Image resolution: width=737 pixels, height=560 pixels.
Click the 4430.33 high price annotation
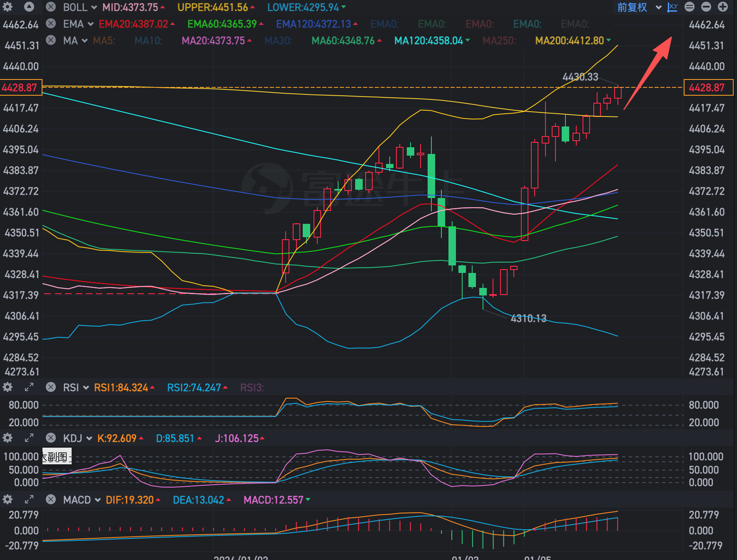point(580,77)
